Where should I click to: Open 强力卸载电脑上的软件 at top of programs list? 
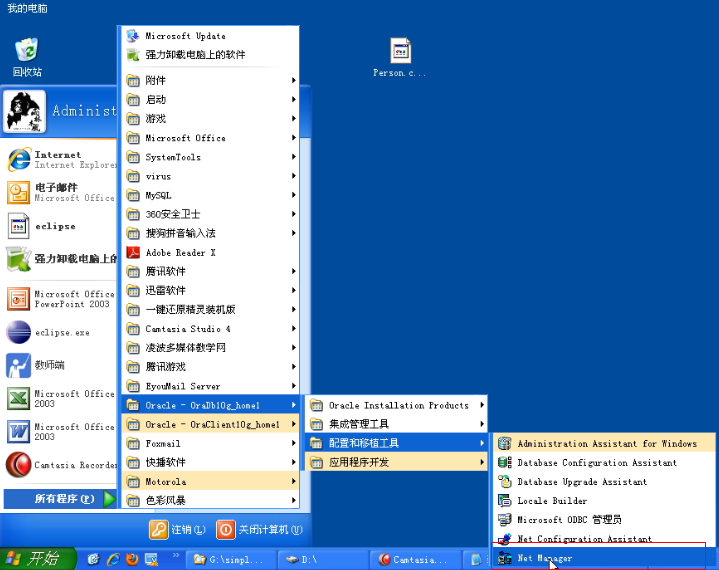coord(210,55)
